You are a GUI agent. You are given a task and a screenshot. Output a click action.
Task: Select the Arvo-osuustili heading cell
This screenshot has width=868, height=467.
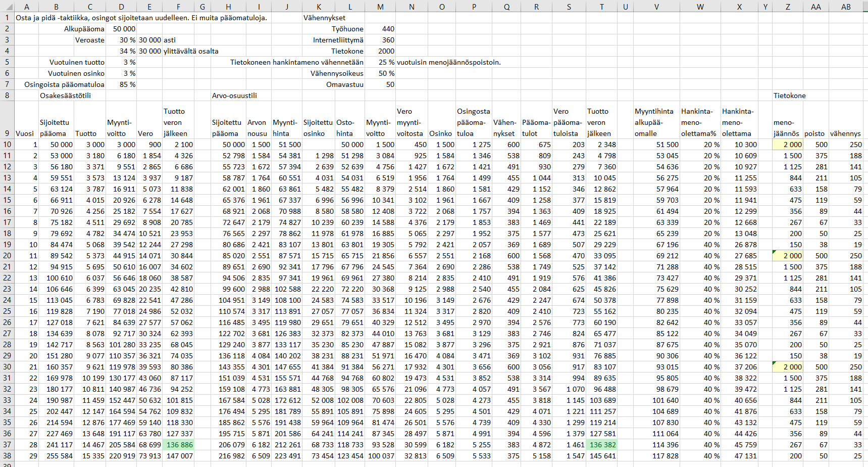(x=234, y=96)
